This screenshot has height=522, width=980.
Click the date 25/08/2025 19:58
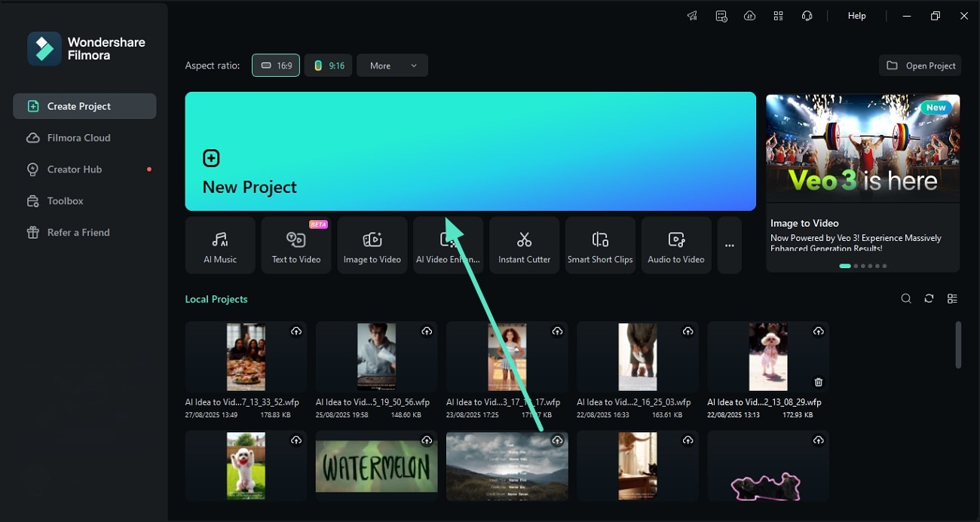(x=342, y=415)
